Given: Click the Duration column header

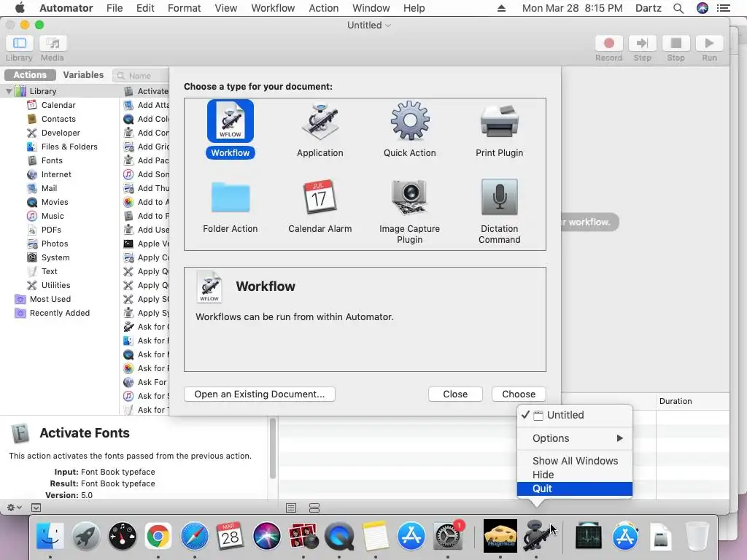Looking at the screenshot, I should click(x=692, y=401).
